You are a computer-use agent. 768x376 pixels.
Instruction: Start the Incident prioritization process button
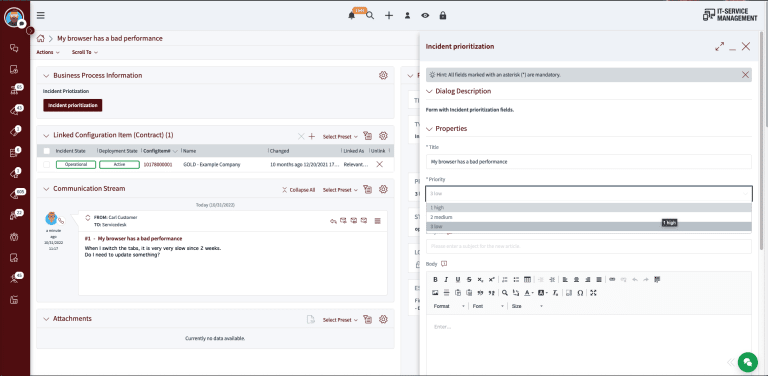72,105
